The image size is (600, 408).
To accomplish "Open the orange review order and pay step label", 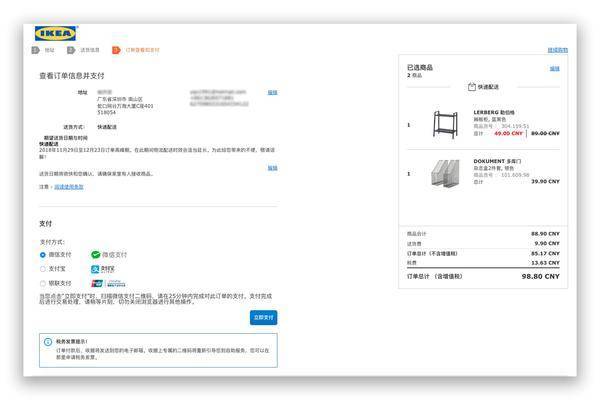I will (x=142, y=50).
